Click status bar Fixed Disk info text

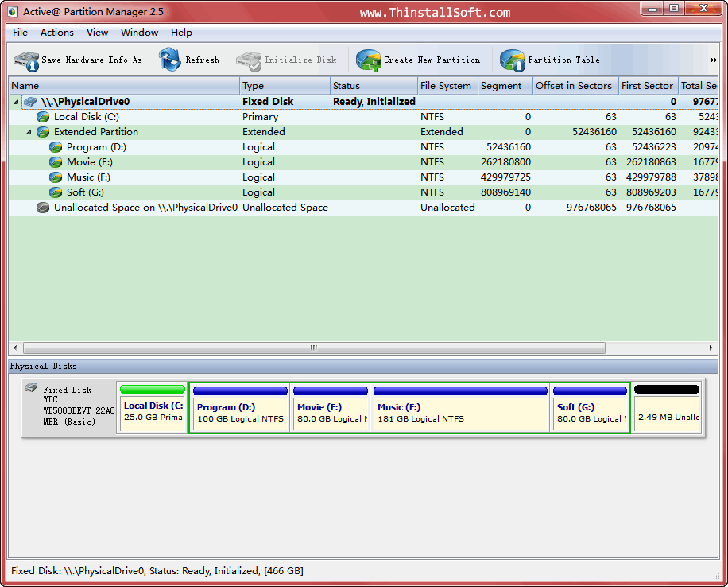157,571
